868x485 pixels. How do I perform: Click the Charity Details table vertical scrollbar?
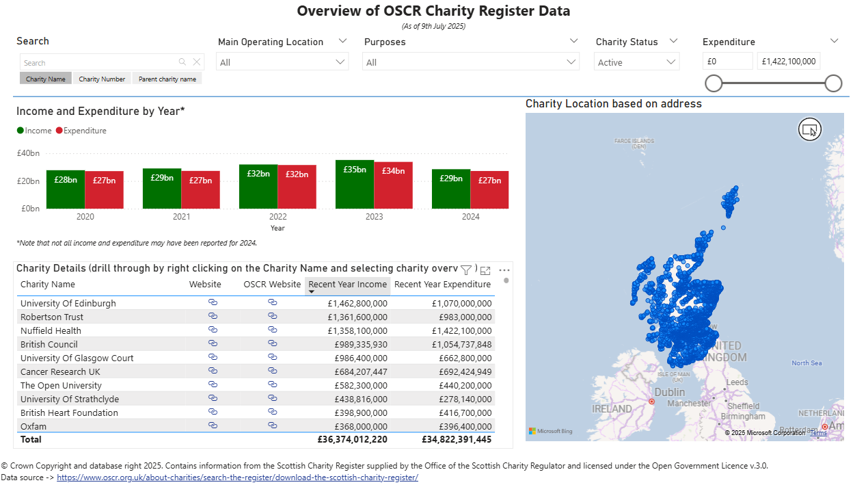click(x=506, y=280)
